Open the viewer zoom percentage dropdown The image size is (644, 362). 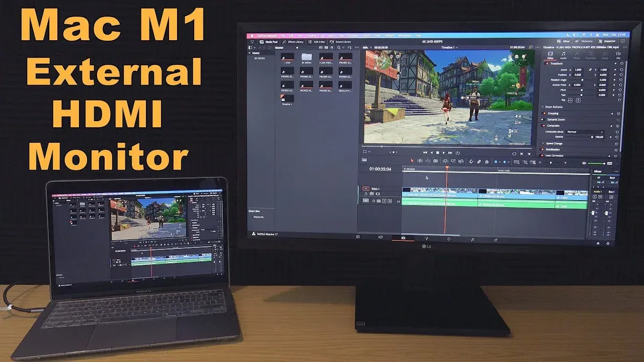367,47
